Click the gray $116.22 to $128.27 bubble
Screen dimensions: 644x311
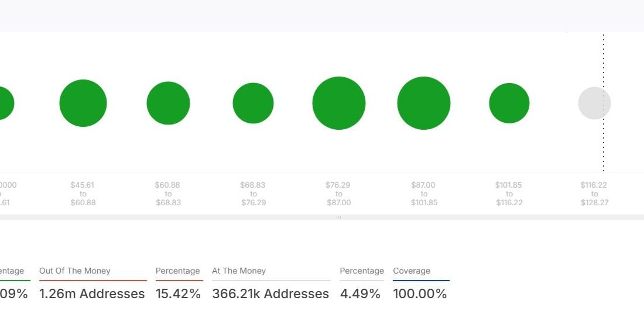[x=594, y=103]
